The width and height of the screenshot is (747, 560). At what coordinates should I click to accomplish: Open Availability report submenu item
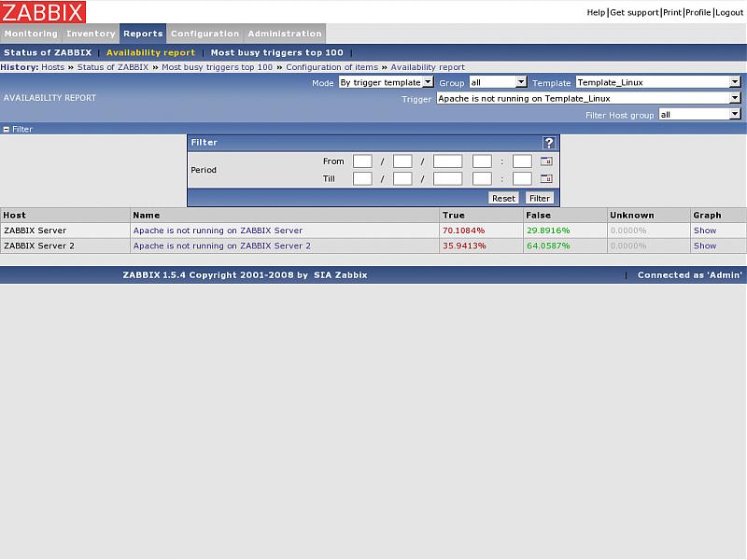click(150, 53)
